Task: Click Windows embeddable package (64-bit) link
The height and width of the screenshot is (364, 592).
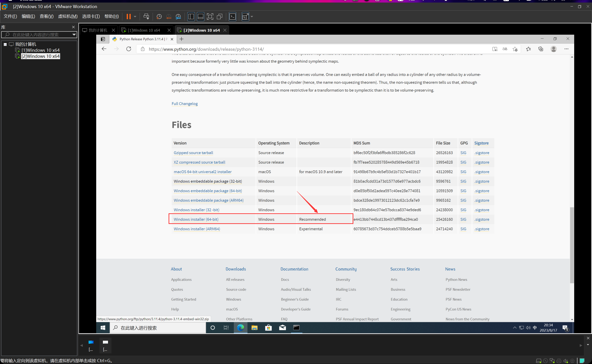Action: point(208,191)
